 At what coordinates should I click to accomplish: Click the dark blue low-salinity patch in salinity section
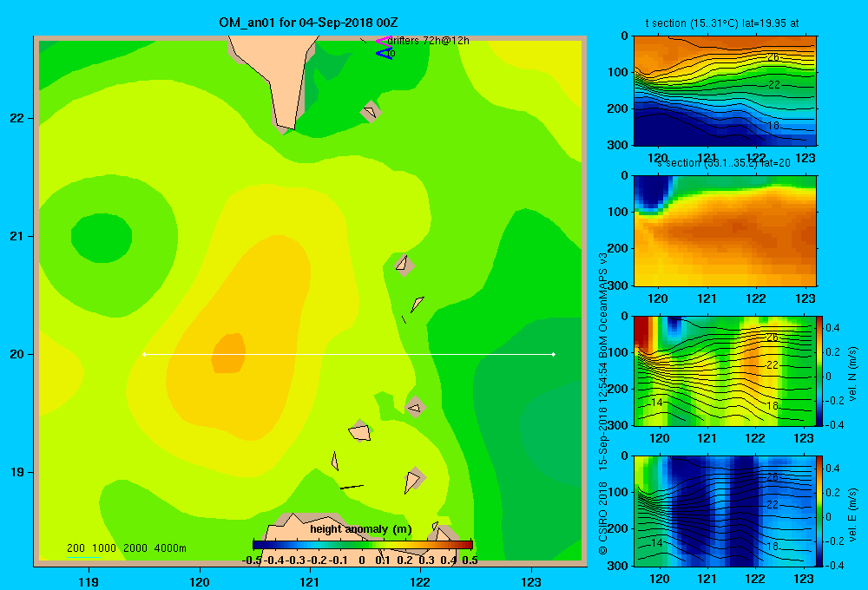click(x=653, y=192)
